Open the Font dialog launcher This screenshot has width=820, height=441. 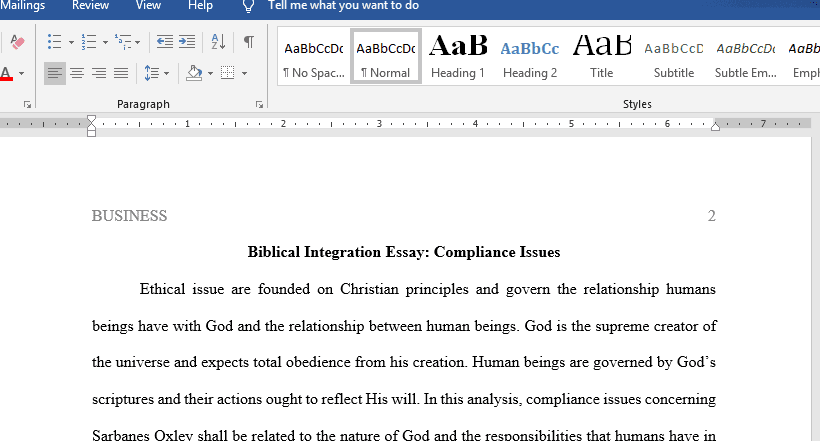tap(27, 105)
